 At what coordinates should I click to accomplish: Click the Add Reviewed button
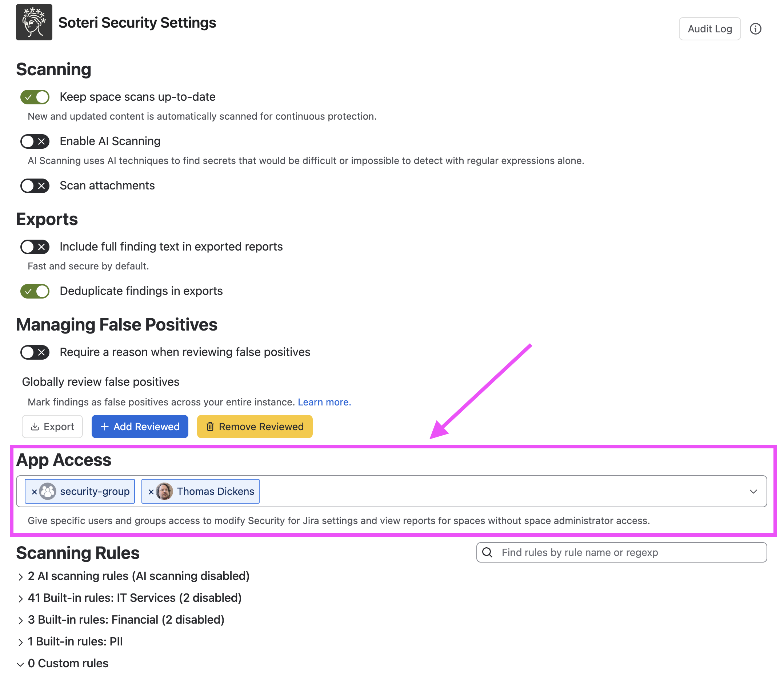tap(140, 427)
